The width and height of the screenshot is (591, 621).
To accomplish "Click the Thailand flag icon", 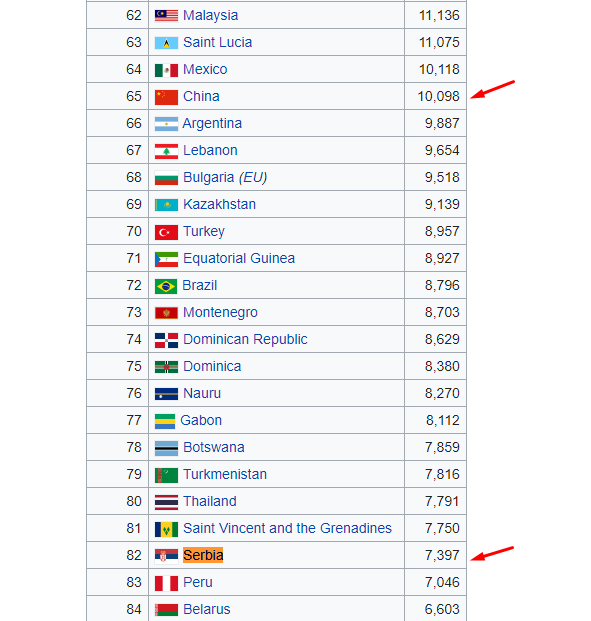I will click(166, 502).
